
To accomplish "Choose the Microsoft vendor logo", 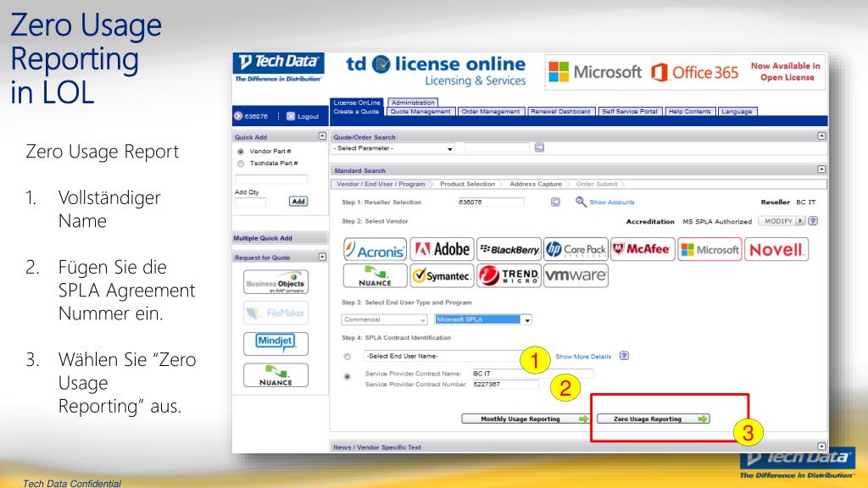I will tap(709, 250).
